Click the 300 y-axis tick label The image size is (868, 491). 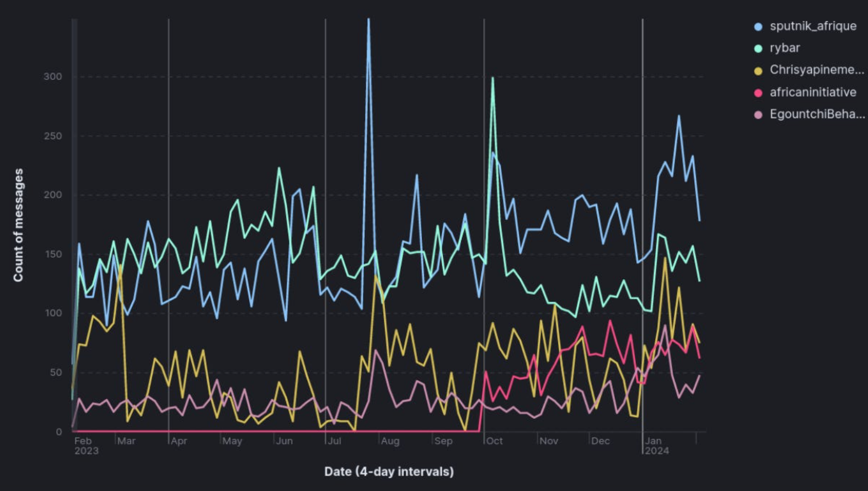pyautogui.click(x=53, y=77)
